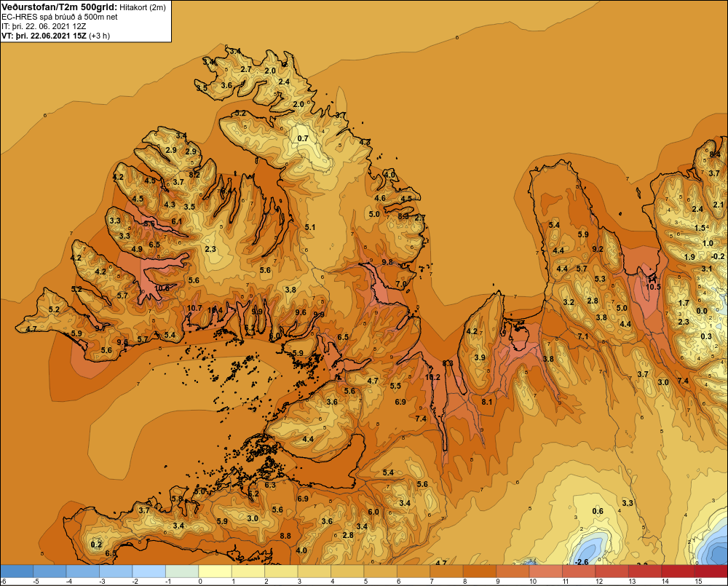Click the valid time line "VT: þri. 22.06.2021 15Z"

point(44,36)
